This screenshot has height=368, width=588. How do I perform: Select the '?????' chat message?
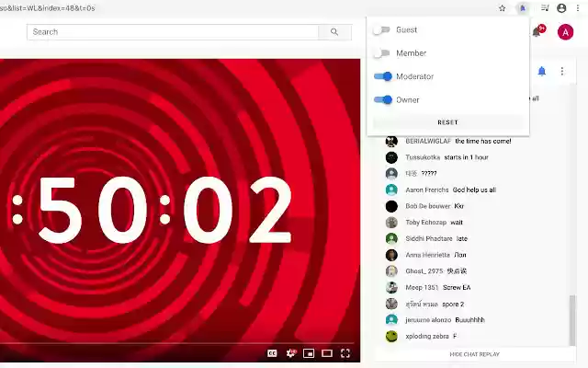pos(429,174)
